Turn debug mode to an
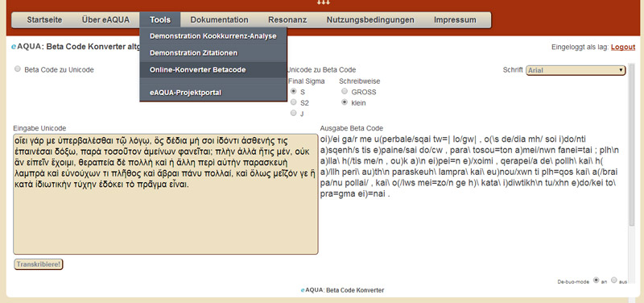Screen dimensions: 644x303 coord(596,280)
